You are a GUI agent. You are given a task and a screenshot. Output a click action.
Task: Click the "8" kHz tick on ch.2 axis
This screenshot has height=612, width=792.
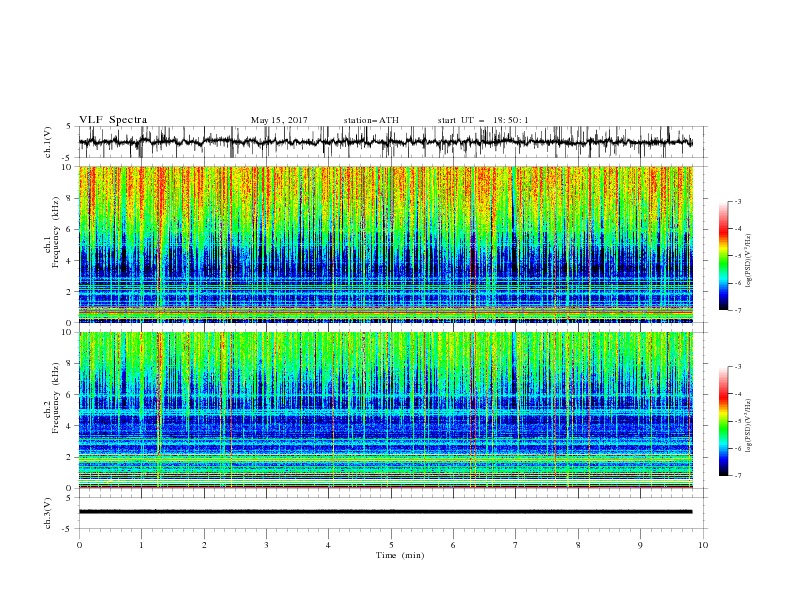tap(70, 364)
